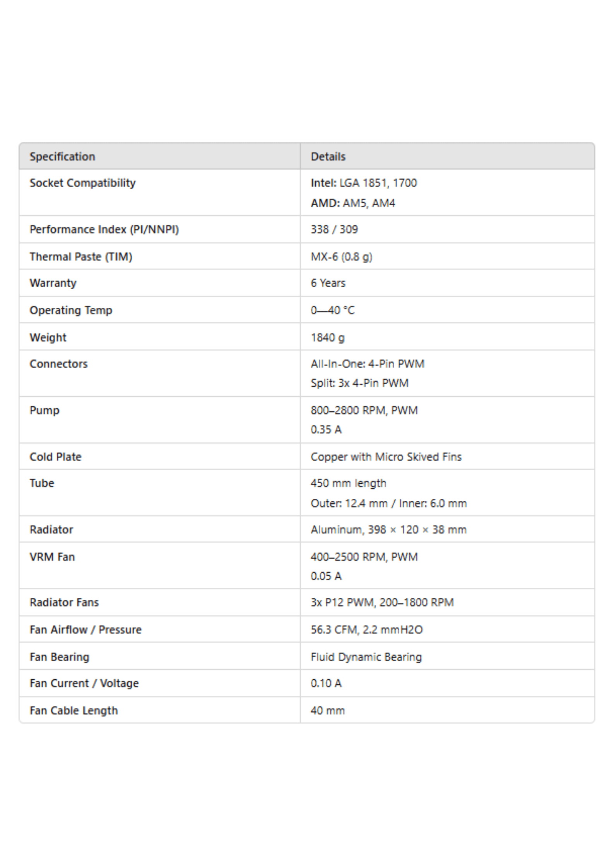Click Copper with Micro Skived Fins text
The width and height of the screenshot is (614, 868).
(386, 457)
